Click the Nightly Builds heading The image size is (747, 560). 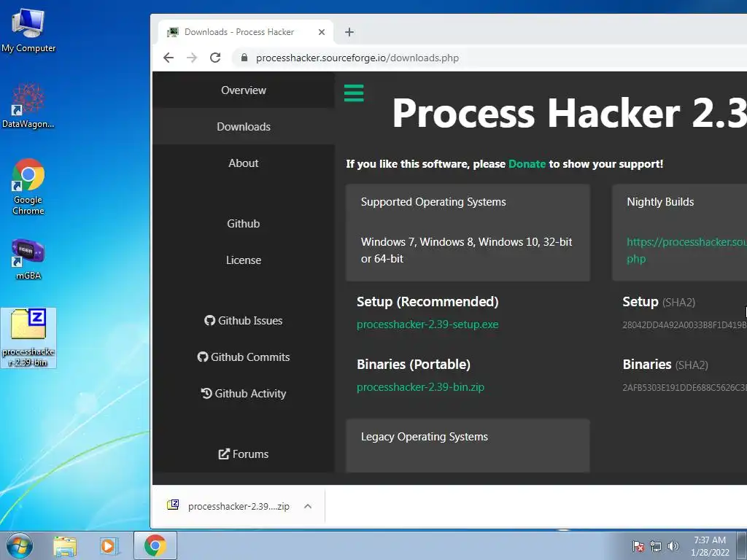pos(660,202)
